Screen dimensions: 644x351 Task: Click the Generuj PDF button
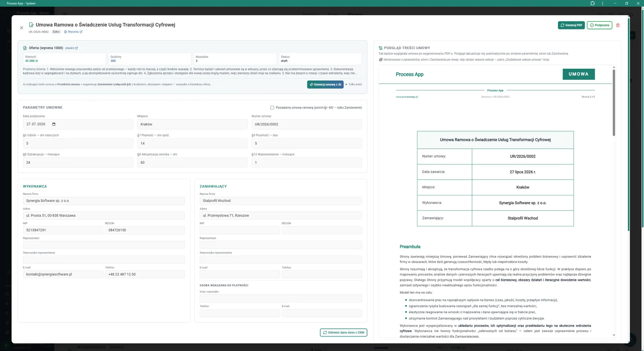click(x=571, y=25)
